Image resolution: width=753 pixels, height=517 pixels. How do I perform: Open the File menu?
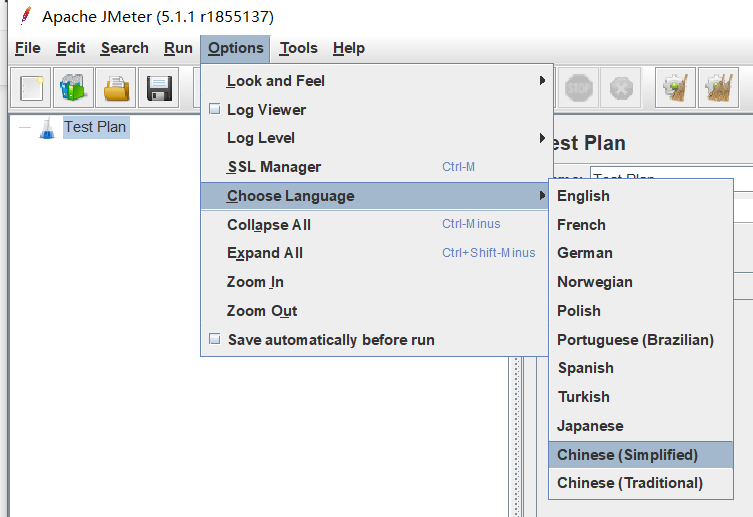(x=28, y=48)
